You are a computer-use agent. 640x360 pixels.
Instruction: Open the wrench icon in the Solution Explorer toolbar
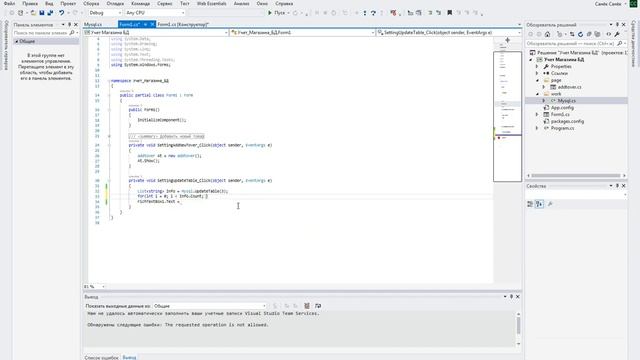tap(617, 34)
